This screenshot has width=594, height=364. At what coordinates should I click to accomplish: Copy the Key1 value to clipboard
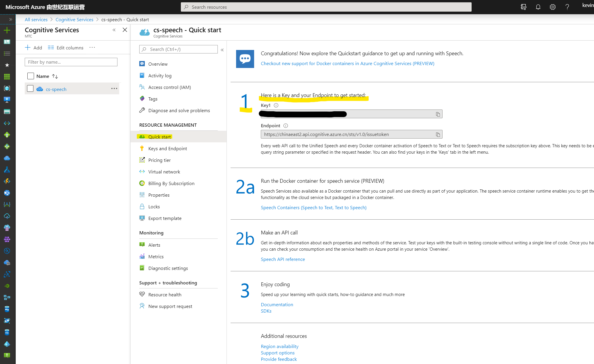(x=438, y=114)
